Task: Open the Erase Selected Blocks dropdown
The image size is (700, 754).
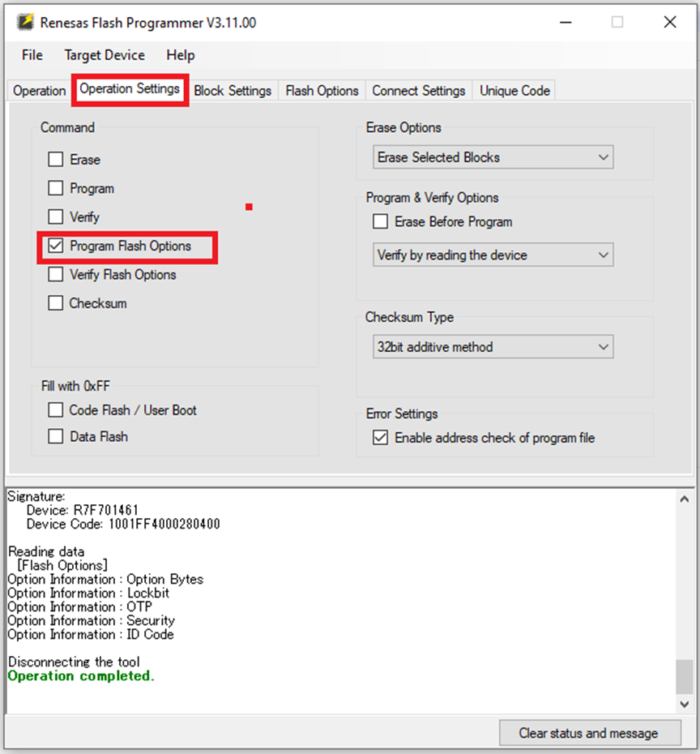Action: [x=493, y=157]
